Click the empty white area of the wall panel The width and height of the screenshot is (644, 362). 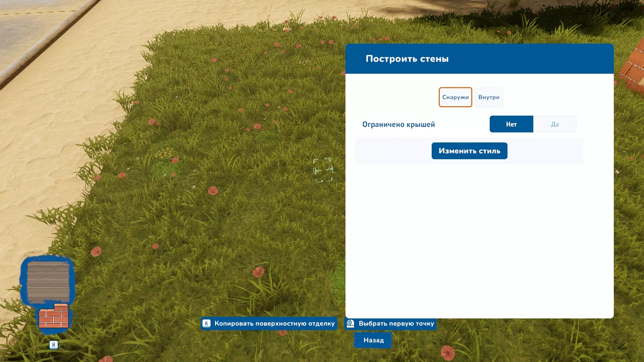(x=480, y=241)
